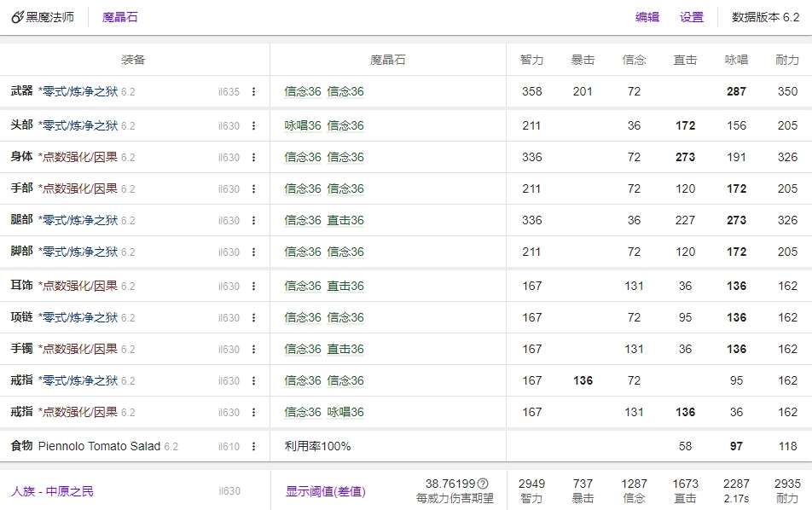The height and width of the screenshot is (510, 812).
Task: Switch to the 魔晶石 tab
Action: pos(119,17)
